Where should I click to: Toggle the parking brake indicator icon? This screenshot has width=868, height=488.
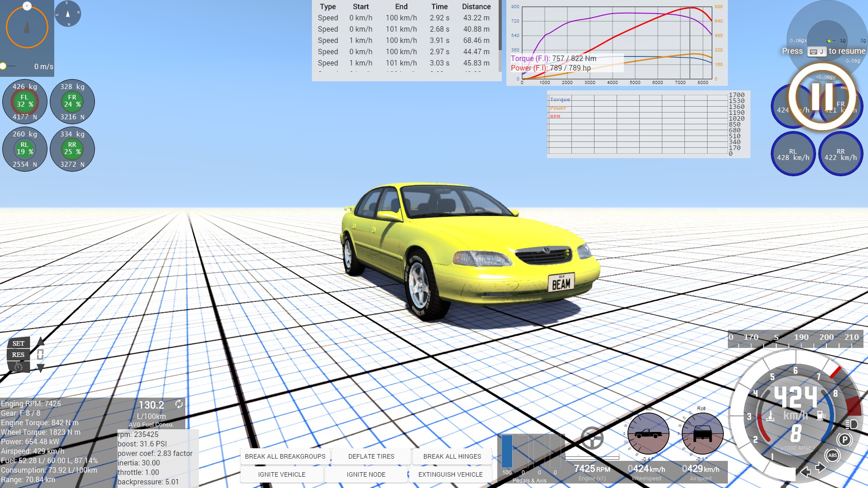(x=844, y=440)
